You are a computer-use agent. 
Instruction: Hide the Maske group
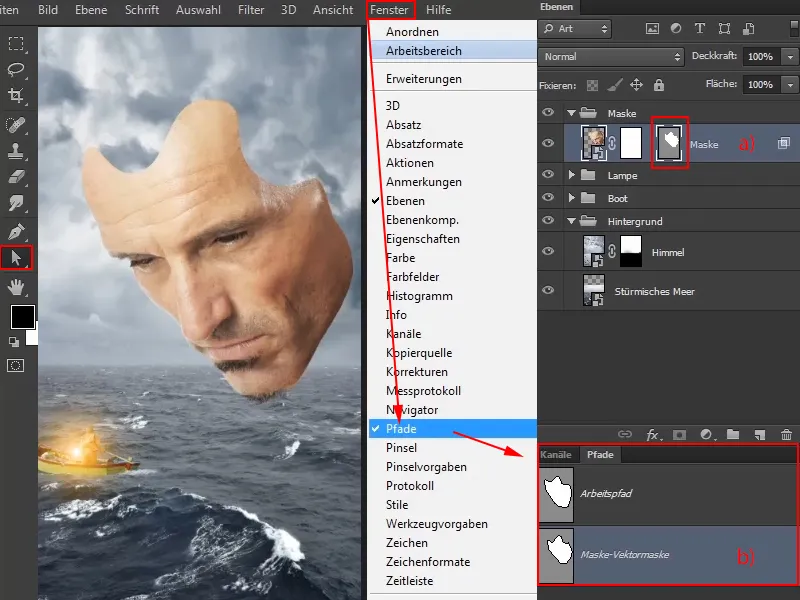548,113
